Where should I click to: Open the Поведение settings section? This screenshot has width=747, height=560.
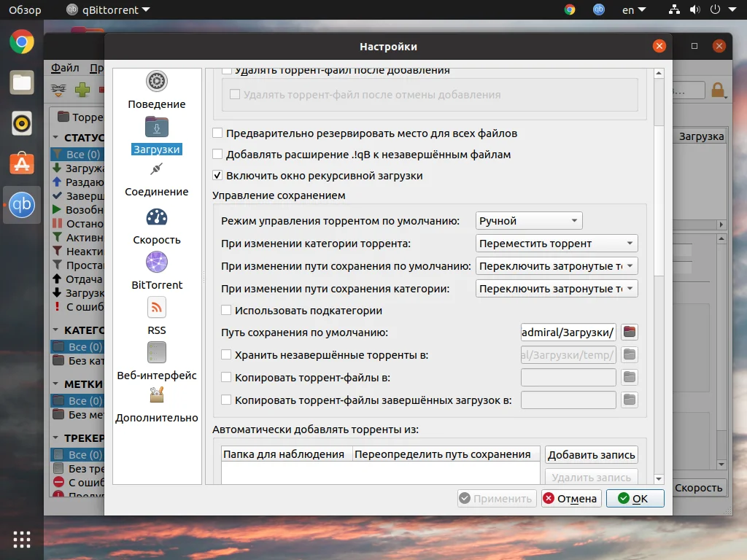pos(156,90)
